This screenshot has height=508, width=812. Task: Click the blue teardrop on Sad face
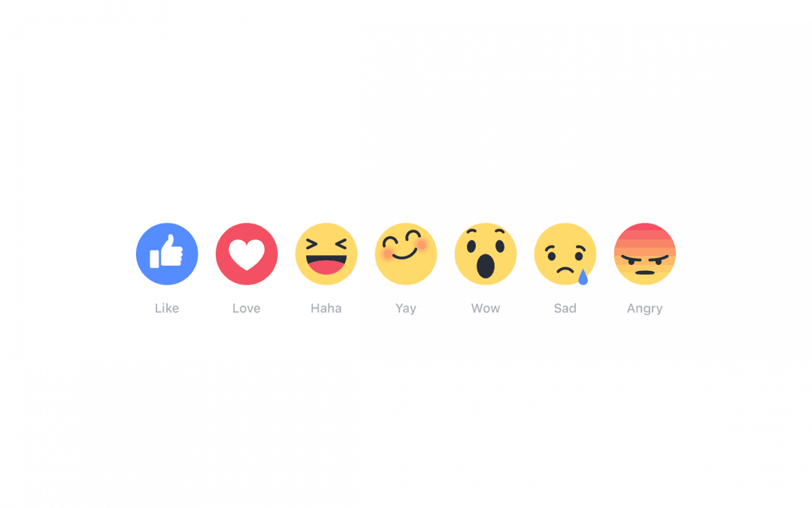click(x=583, y=277)
